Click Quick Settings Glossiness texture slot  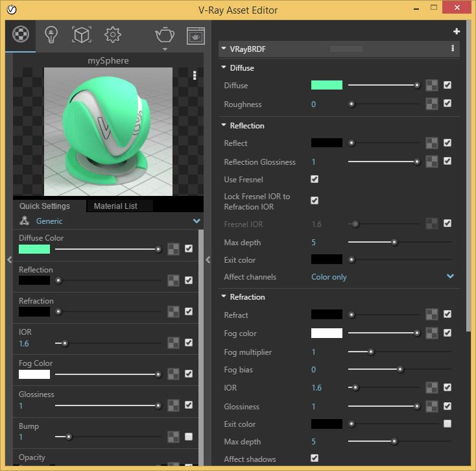click(173, 405)
